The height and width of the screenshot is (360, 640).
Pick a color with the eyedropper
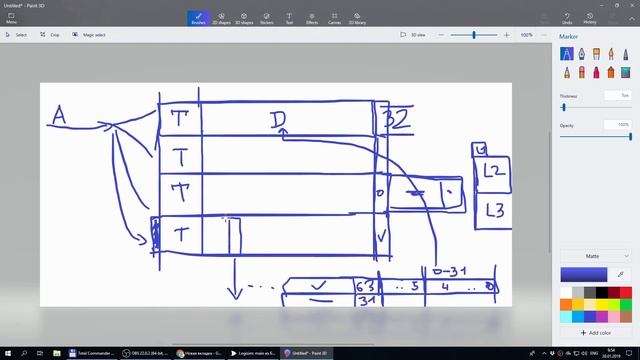(620, 275)
